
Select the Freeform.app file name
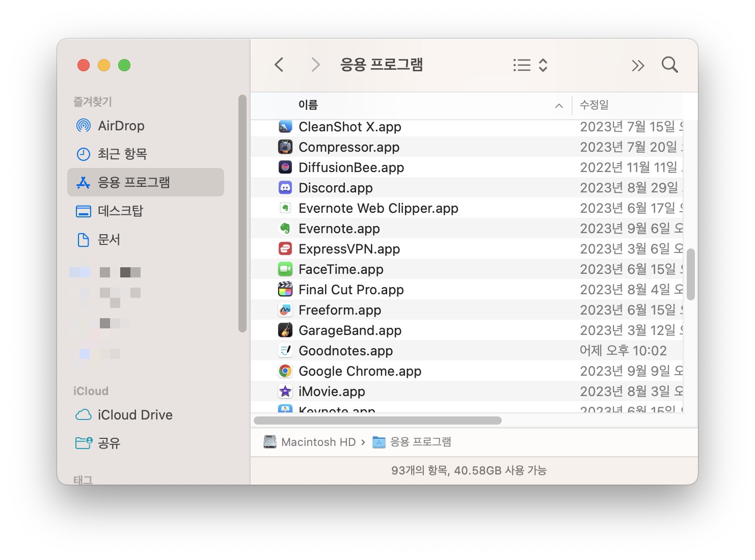pos(340,310)
